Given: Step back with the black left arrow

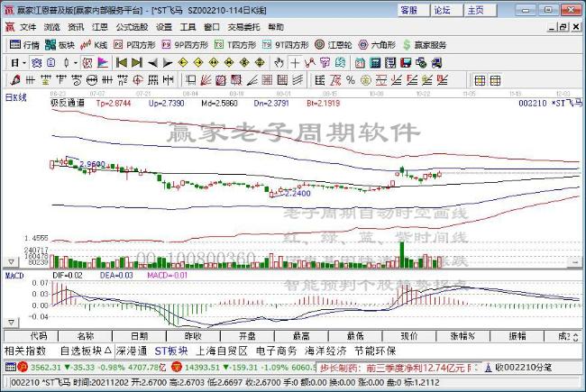Looking at the screenshot, I should point(152,63).
